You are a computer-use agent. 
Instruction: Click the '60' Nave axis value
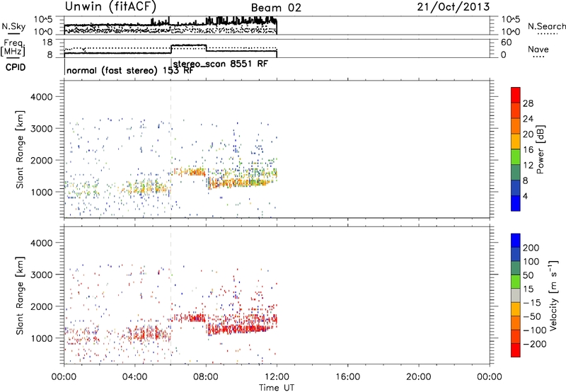(506, 42)
